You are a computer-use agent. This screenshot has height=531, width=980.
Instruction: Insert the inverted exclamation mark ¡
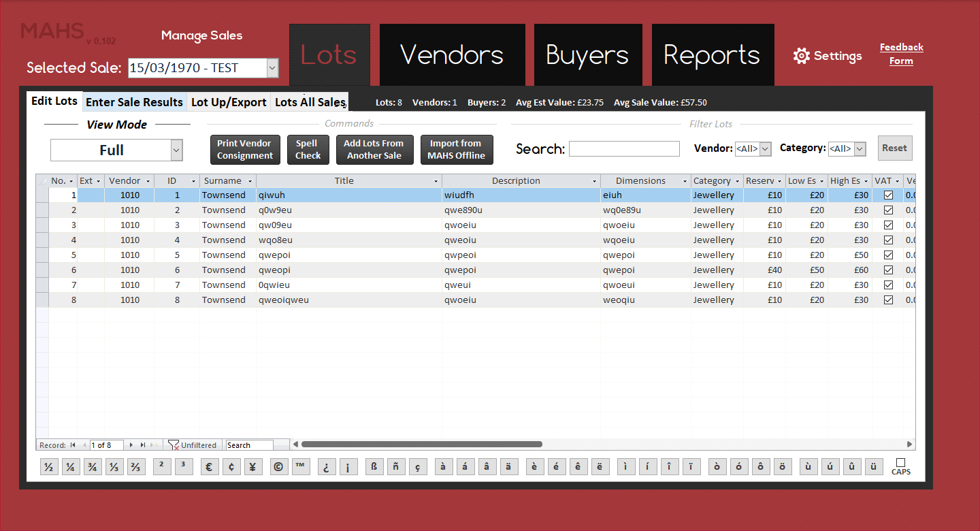tap(348, 467)
